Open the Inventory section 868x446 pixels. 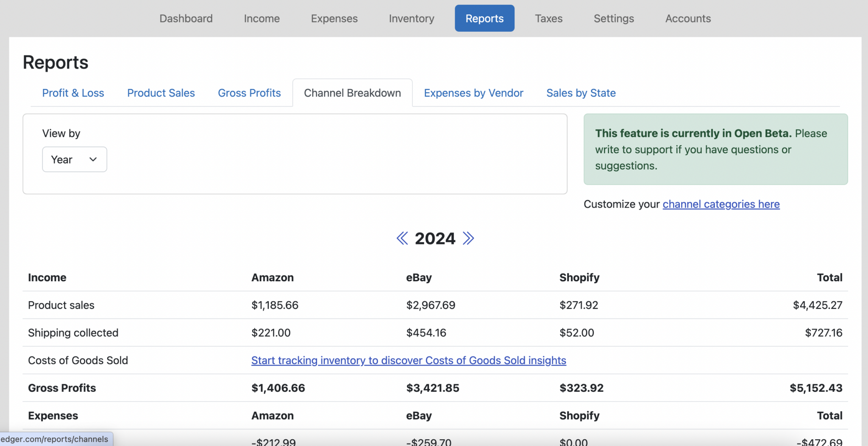coord(412,18)
